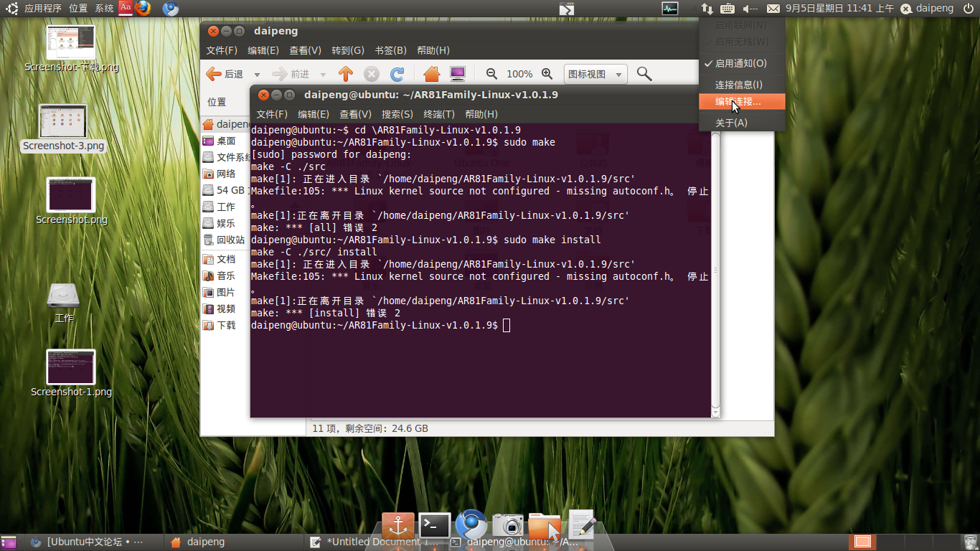The image size is (980, 551).
Task: Select 娱乐 drive in file manager sidebar
Action: (x=225, y=223)
